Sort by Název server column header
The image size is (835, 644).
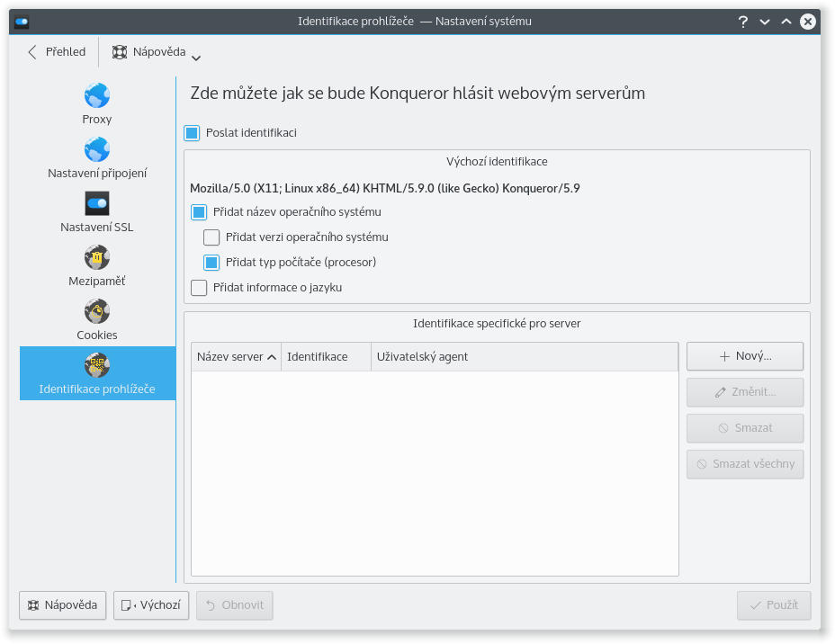(x=236, y=357)
